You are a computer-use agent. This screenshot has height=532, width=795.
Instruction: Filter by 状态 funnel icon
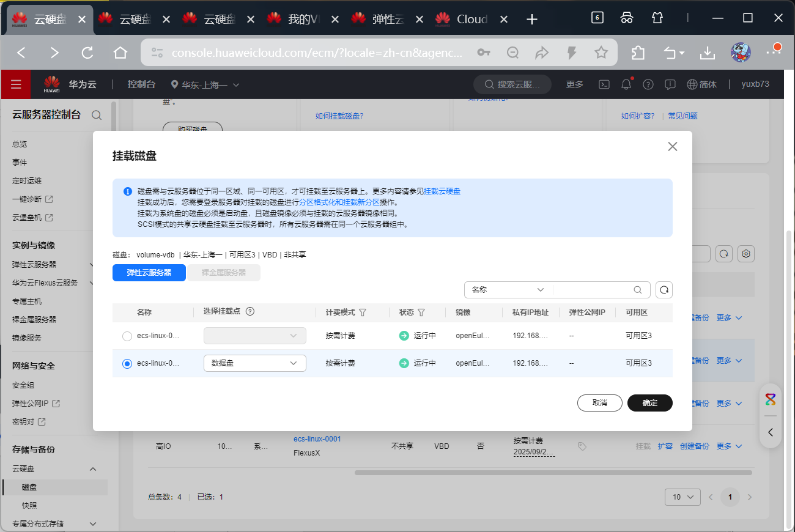click(x=421, y=312)
